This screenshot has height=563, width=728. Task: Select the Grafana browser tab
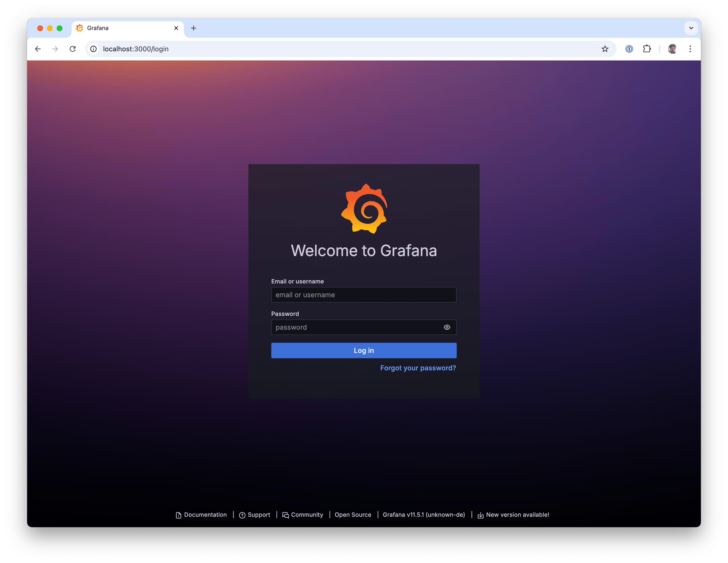(123, 28)
